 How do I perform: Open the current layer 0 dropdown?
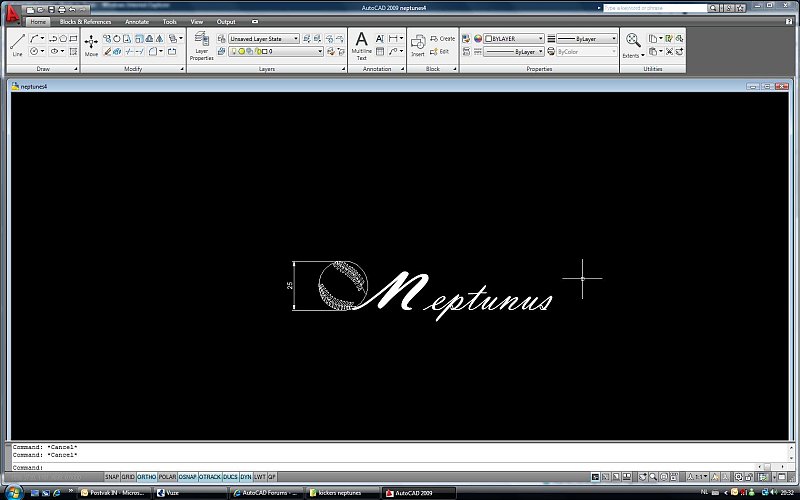point(276,52)
